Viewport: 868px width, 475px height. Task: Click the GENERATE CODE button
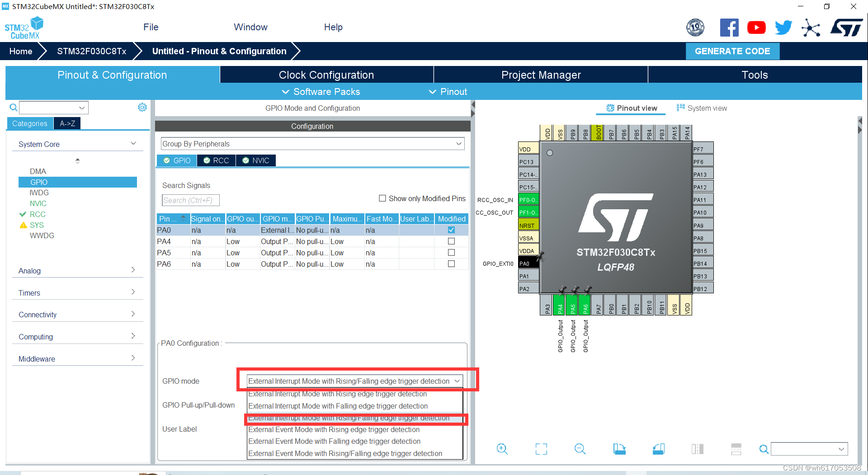(x=732, y=51)
